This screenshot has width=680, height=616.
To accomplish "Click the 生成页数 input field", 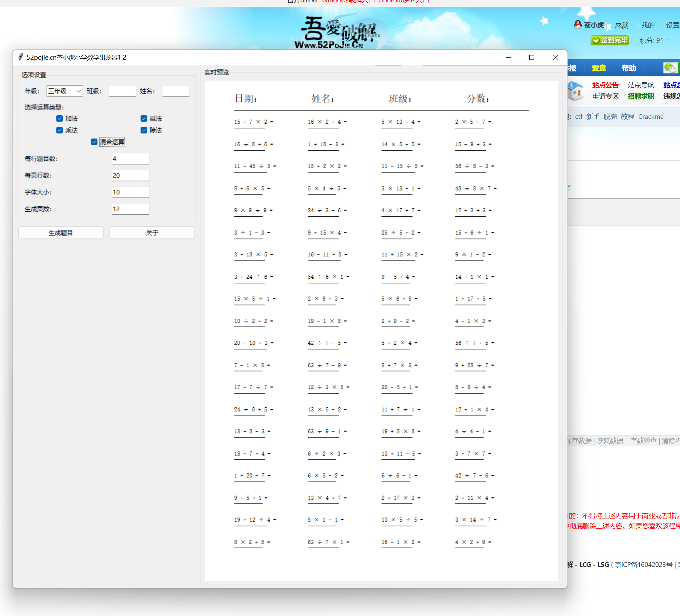I will point(130,209).
